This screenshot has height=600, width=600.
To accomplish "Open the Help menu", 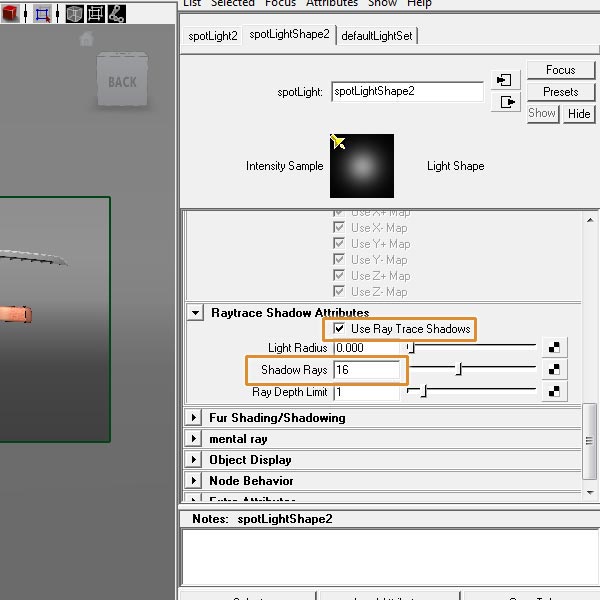I will point(419,3).
